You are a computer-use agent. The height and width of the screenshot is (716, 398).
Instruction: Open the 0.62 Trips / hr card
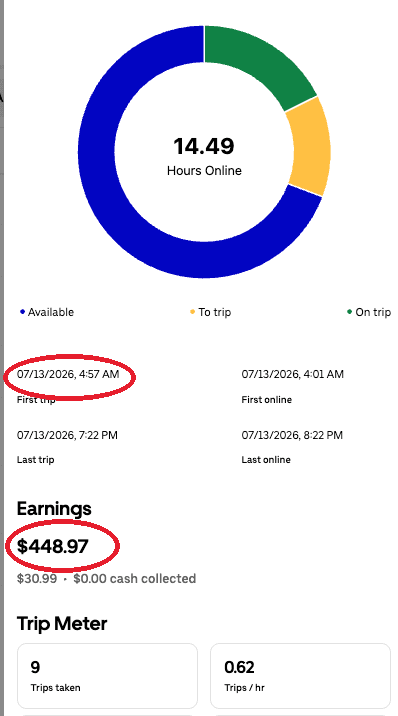pyautogui.click(x=300, y=676)
